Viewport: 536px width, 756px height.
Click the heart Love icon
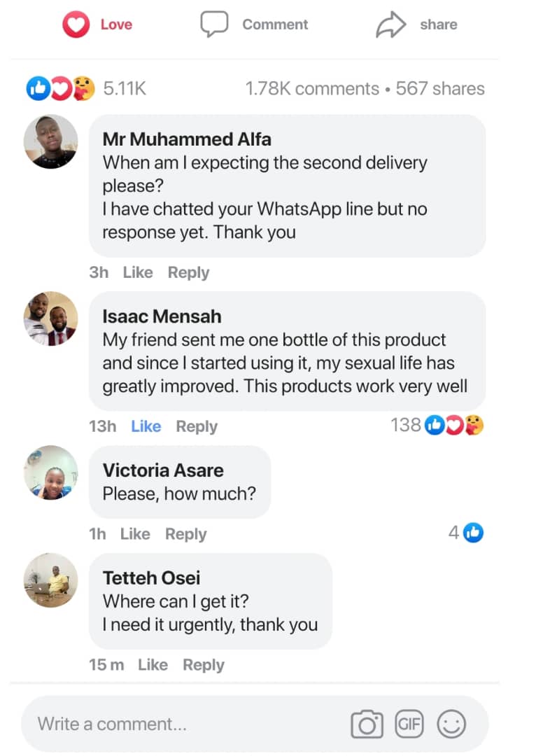click(x=76, y=25)
